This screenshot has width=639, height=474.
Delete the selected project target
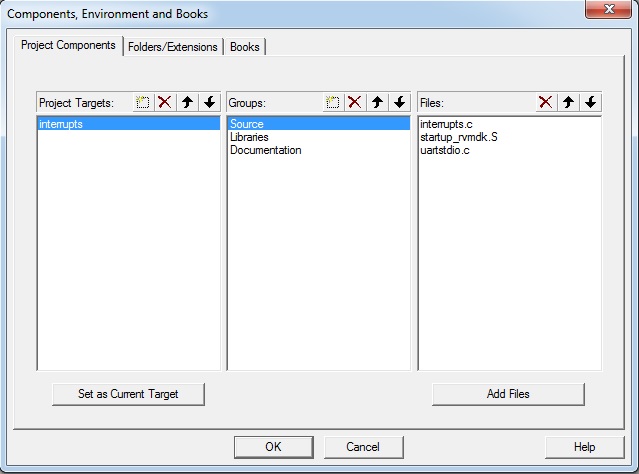(x=165, y=102)
